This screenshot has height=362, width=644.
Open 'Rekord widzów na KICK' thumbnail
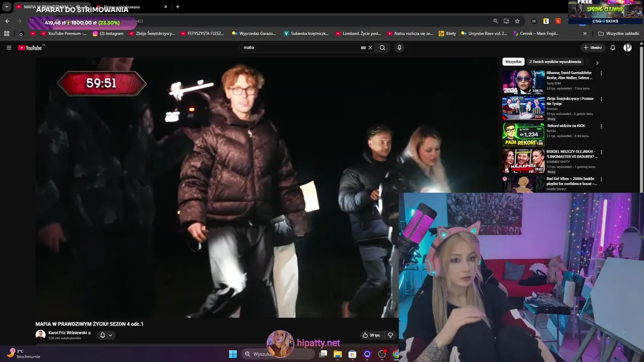click(523, 135)
